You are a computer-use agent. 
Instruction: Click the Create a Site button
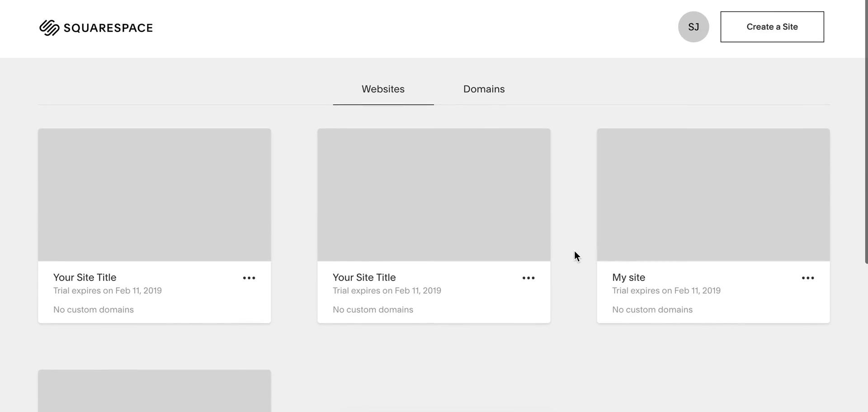click(772, 27)
